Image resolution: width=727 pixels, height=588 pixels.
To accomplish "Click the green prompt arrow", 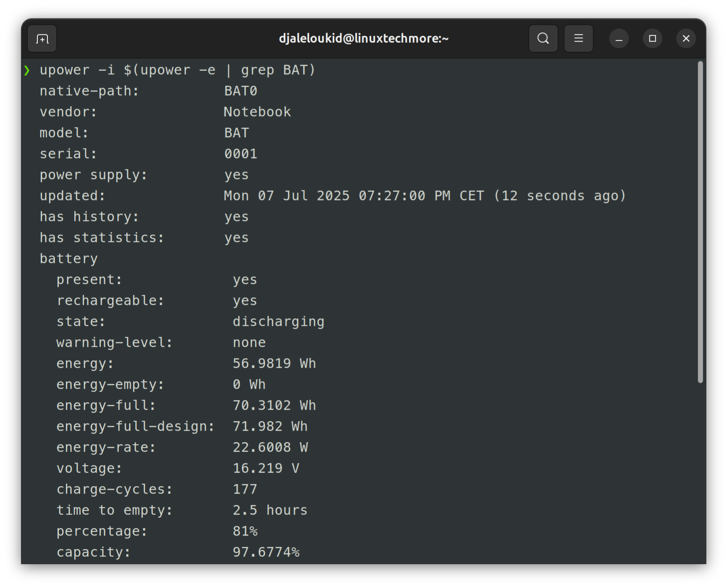I will point(27,70).
